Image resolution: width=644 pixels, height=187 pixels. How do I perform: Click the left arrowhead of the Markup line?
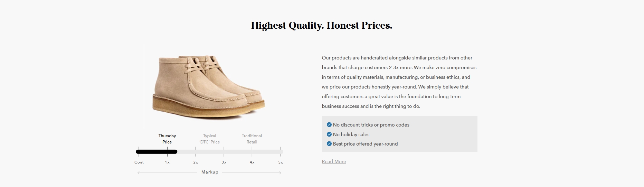click(x=139, y=172)
